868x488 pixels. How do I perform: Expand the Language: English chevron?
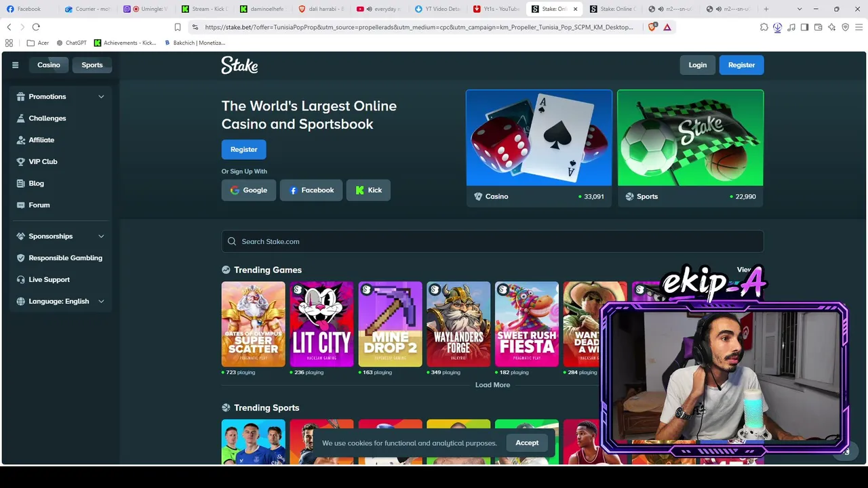coord(101,302)
